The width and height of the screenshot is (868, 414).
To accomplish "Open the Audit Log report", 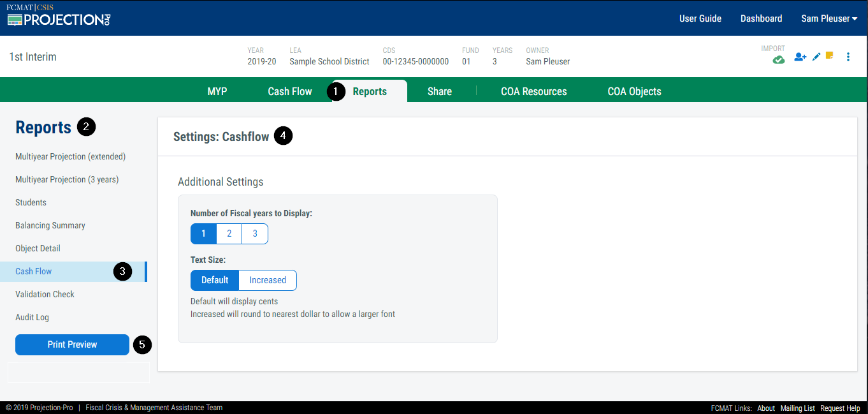I will [x=32, y=317].
